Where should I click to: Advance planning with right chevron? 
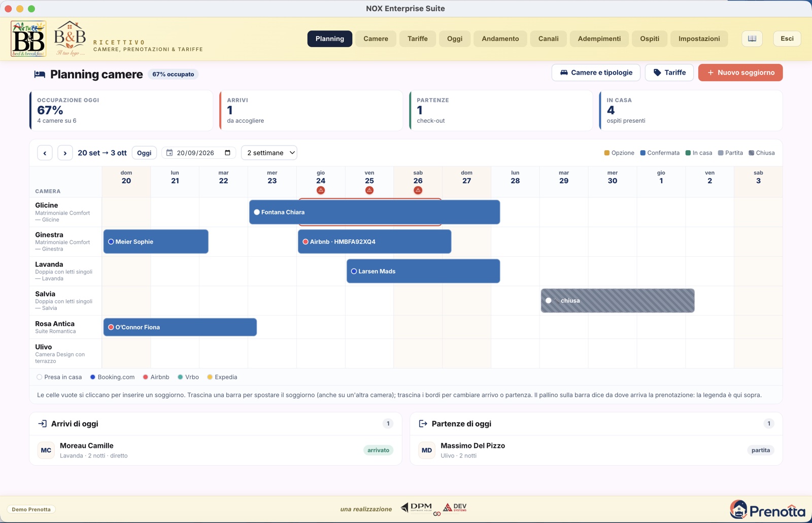(65, 153)
